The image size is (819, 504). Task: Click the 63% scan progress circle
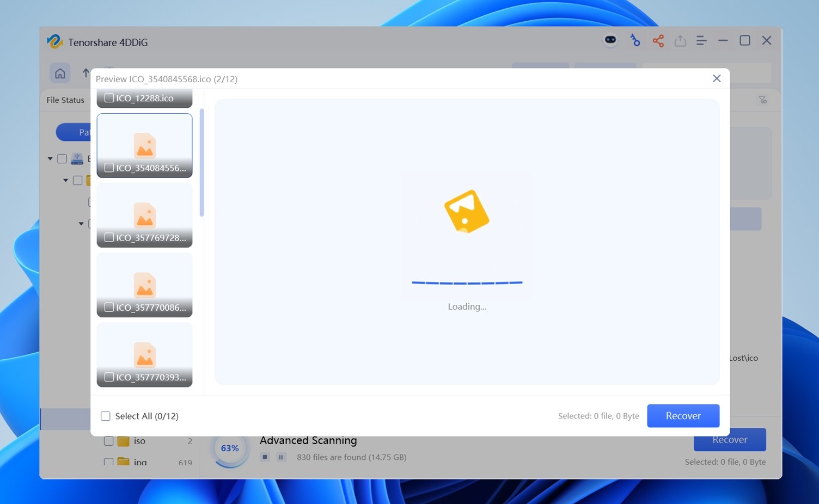tap(230, 448)
